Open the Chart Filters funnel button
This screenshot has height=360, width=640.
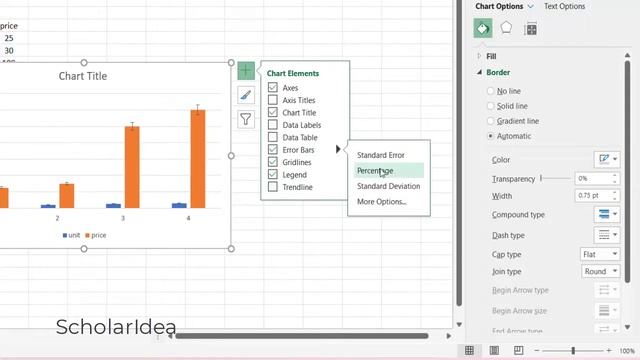pos(246,119)
